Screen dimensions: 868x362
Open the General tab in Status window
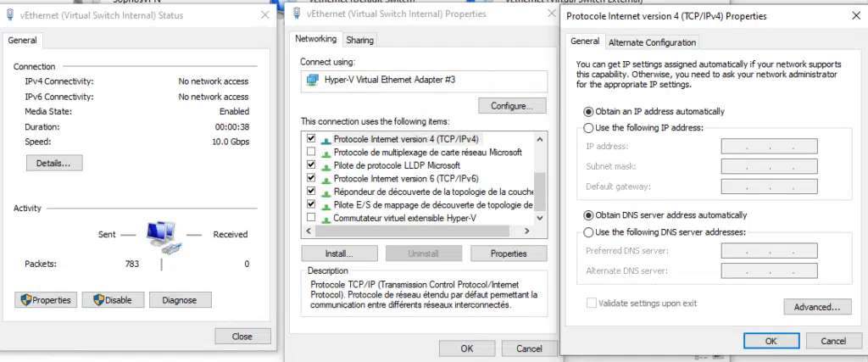click(x=22, y=41)
